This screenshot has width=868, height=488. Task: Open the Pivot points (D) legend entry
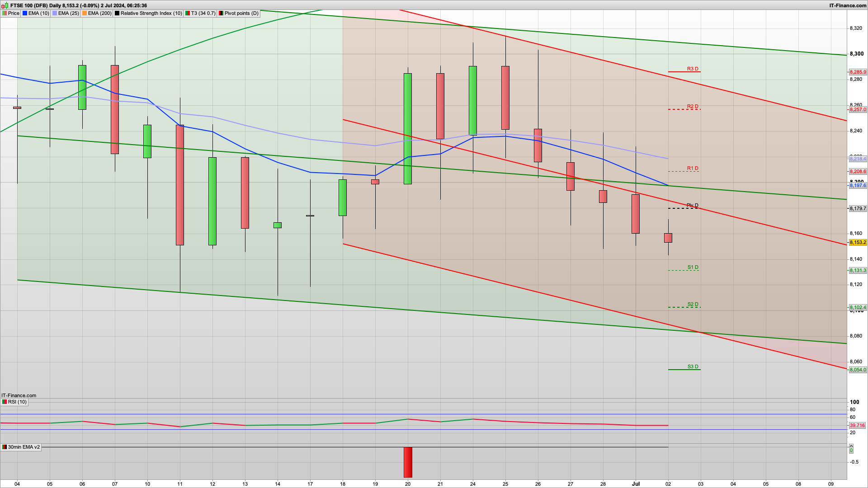tap(239, 14)
